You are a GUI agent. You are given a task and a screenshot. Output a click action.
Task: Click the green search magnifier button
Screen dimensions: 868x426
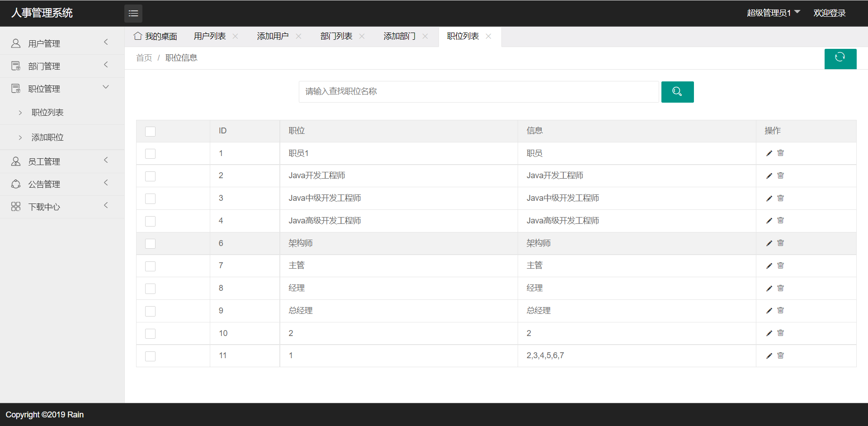(x=677, y=92)
